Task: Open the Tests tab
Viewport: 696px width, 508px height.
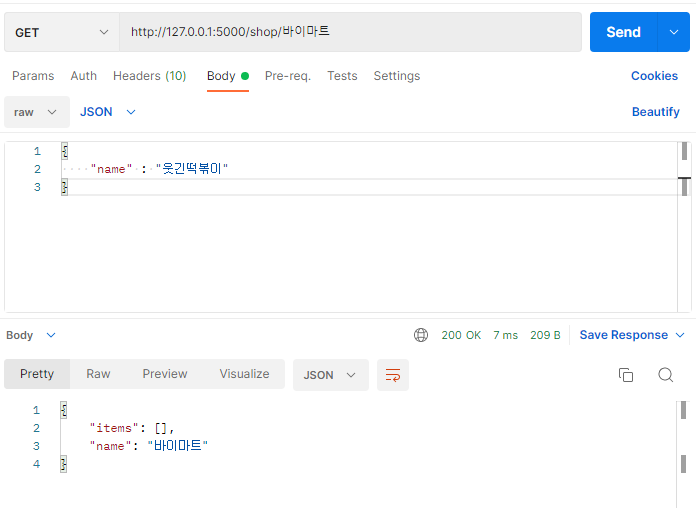Action: coord(342,76)
